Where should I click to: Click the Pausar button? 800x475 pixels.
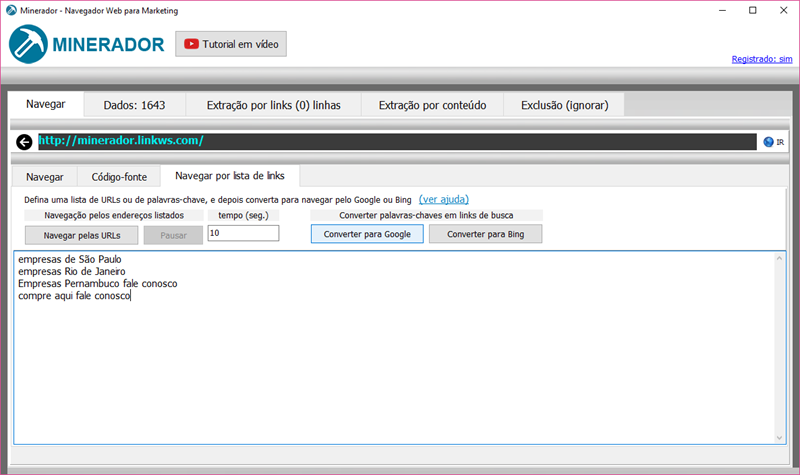point(173,235)
